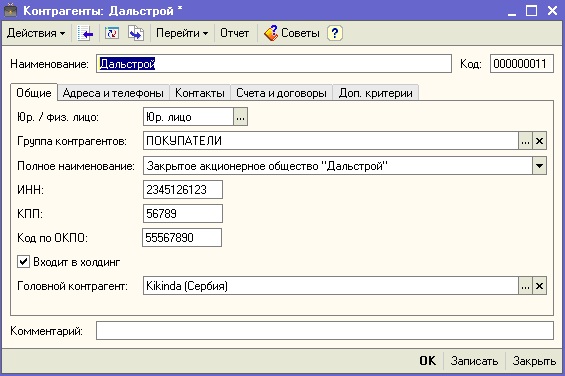Click the Код по ОКПО field
Image resolution: width=565 pixels, height=376 pixels.
pos(182,238)
